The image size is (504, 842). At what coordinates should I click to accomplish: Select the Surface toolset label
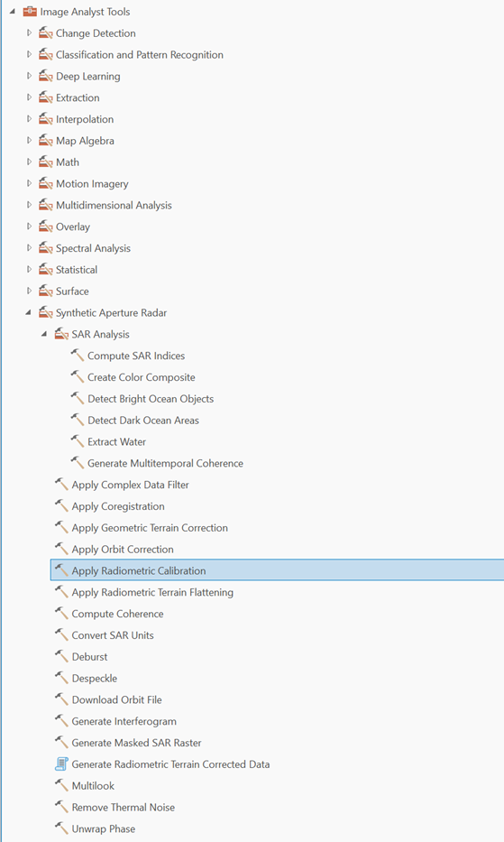click(x=72, y=291)
